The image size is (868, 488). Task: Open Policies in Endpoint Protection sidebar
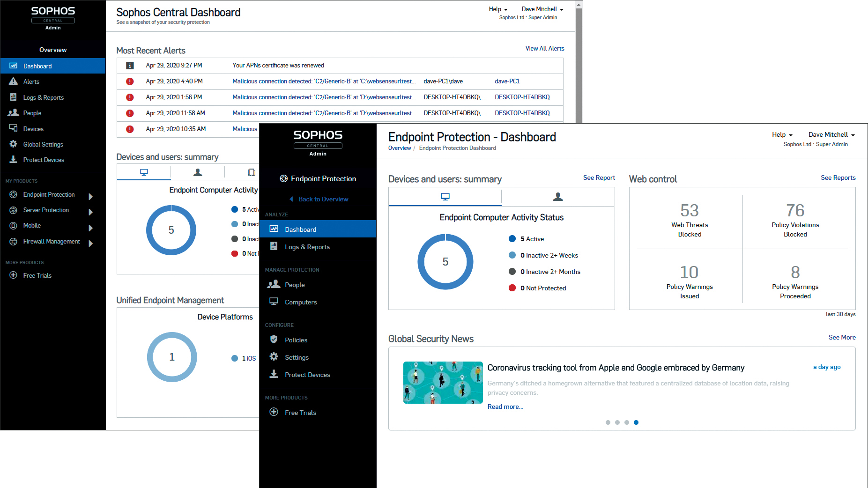tap(296, 340)
